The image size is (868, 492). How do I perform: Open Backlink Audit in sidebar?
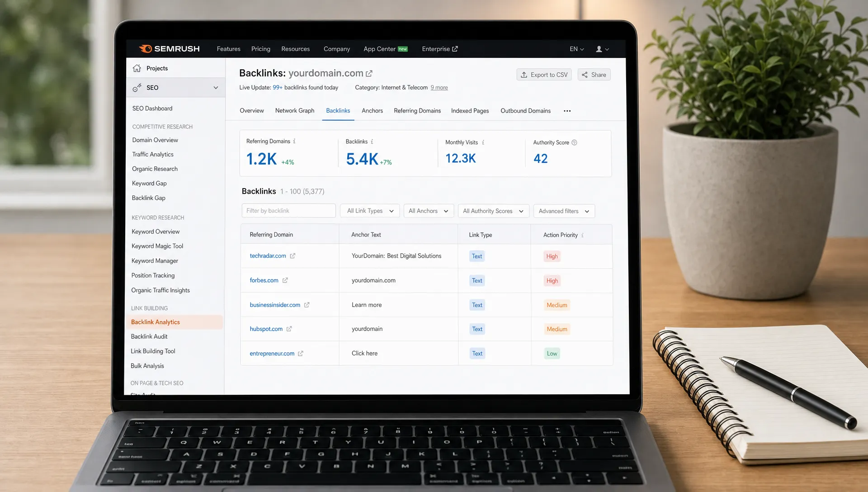click(149, 336)
